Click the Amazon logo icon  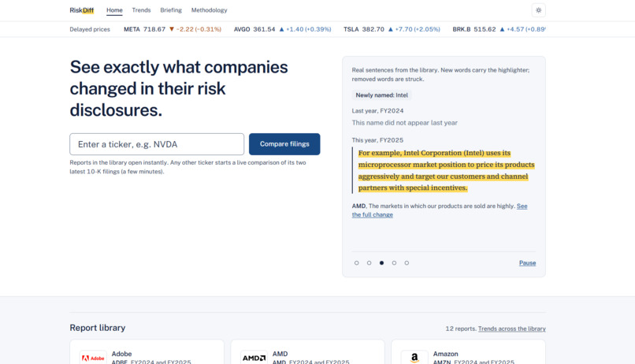click(414, 358)
